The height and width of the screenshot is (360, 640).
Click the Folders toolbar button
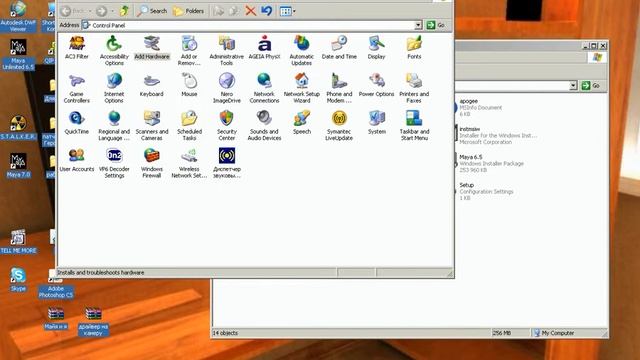(x=188, y=11)
